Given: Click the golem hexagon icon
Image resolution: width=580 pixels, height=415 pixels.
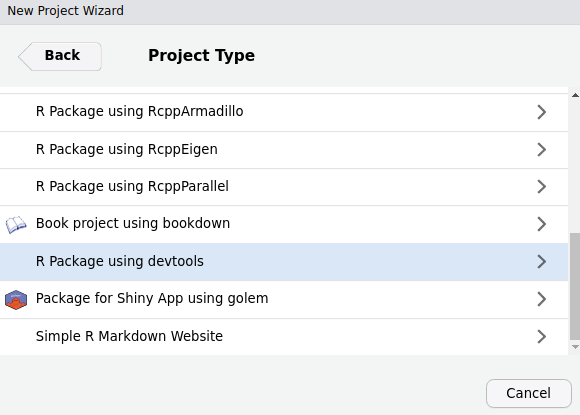Looking at the screenshot, I should pyautogui.click(x=16, y=300).
